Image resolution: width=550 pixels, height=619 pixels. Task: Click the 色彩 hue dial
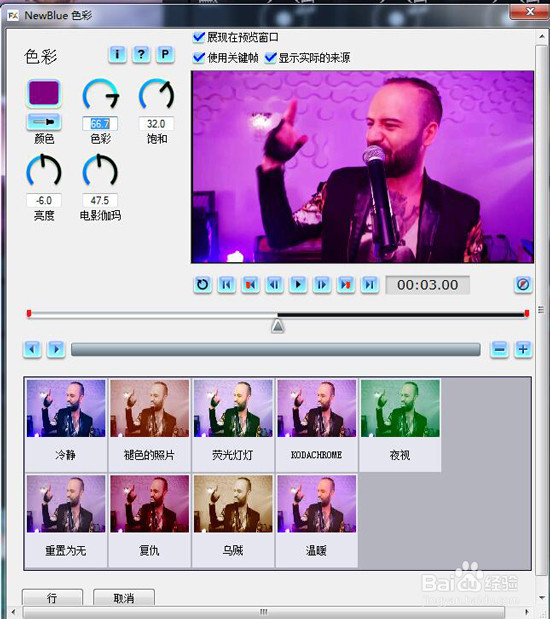[x=100, y=94]
